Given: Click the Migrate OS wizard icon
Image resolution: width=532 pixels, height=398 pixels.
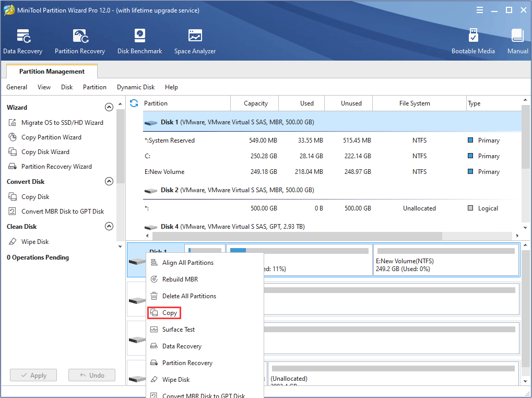Looking at the screenshot, I should coord(12,123).
